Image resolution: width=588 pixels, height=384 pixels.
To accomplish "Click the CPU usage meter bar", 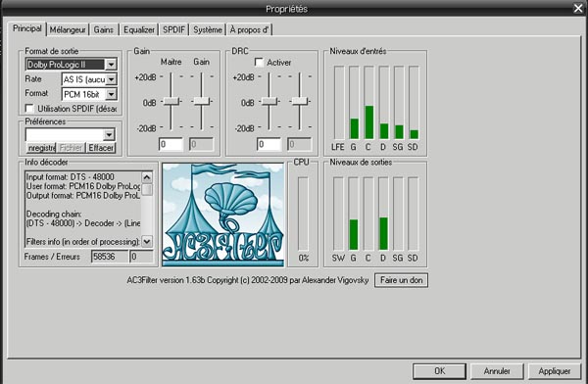I will click(303, 214).
